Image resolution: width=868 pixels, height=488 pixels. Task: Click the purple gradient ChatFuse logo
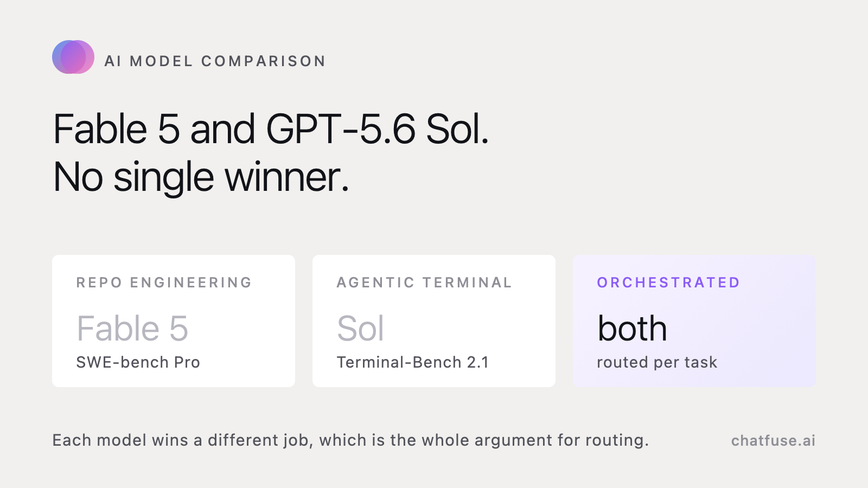tap(73, 57)
